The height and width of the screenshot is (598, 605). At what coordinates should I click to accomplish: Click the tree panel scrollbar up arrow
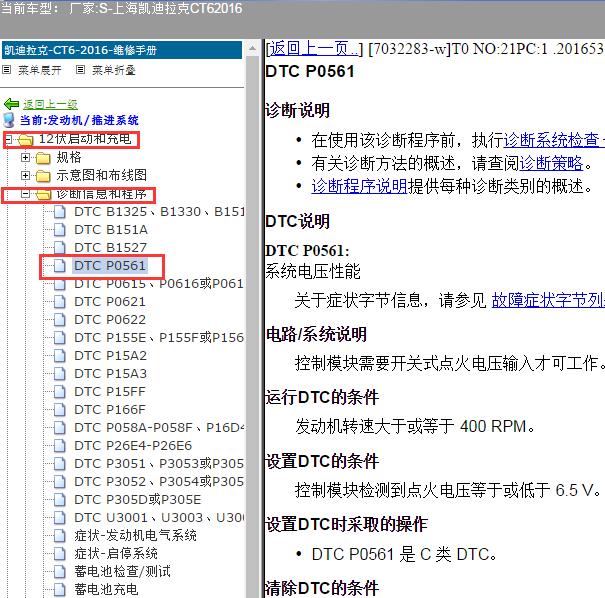click(252, 48)
